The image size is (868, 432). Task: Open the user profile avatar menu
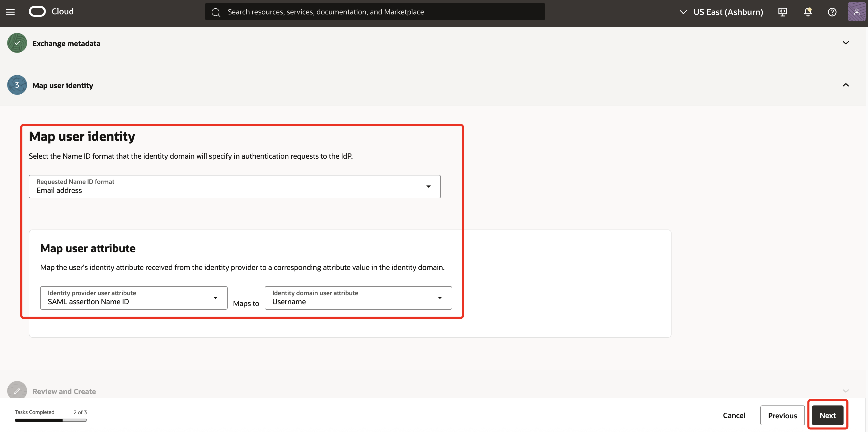point(857,11)
